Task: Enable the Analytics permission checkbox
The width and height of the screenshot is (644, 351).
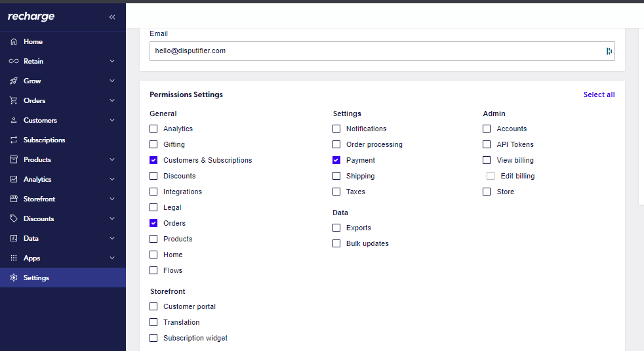Action: click(153, 129)
